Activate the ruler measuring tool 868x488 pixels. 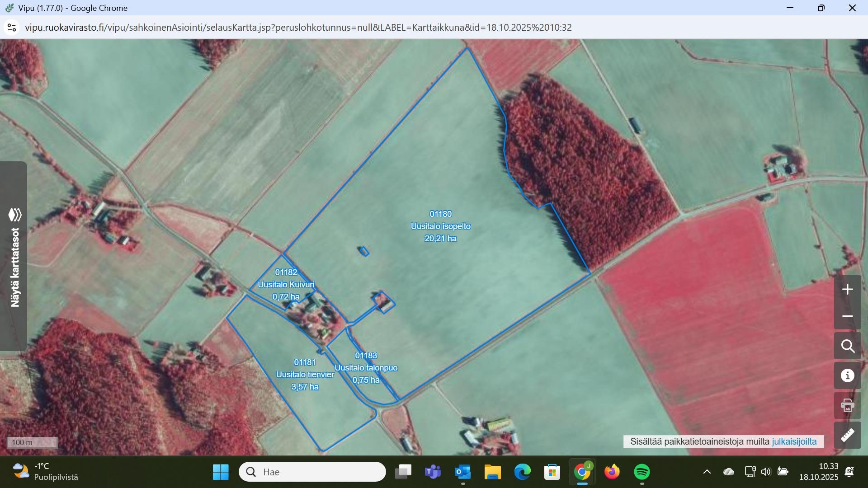click(x=847, y=435)
